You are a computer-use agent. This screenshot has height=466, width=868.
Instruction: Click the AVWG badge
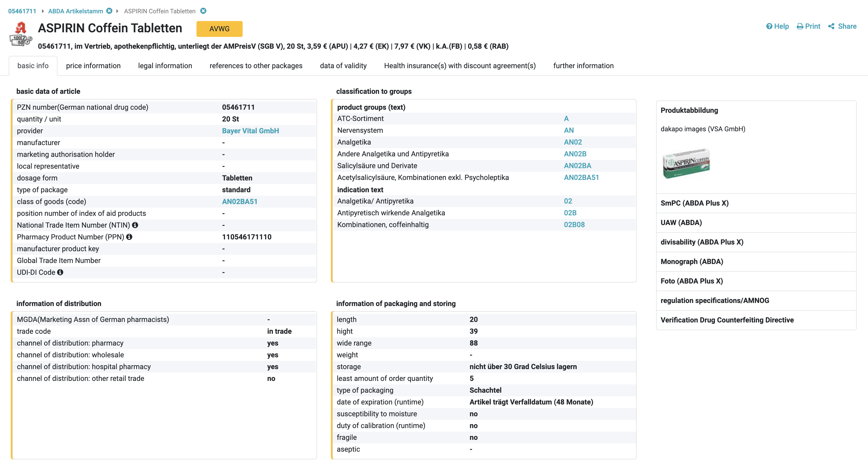coord(219,29)
